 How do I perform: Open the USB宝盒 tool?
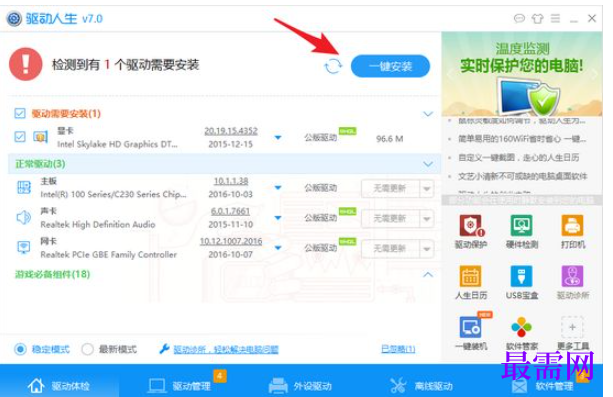pos(522,282)
